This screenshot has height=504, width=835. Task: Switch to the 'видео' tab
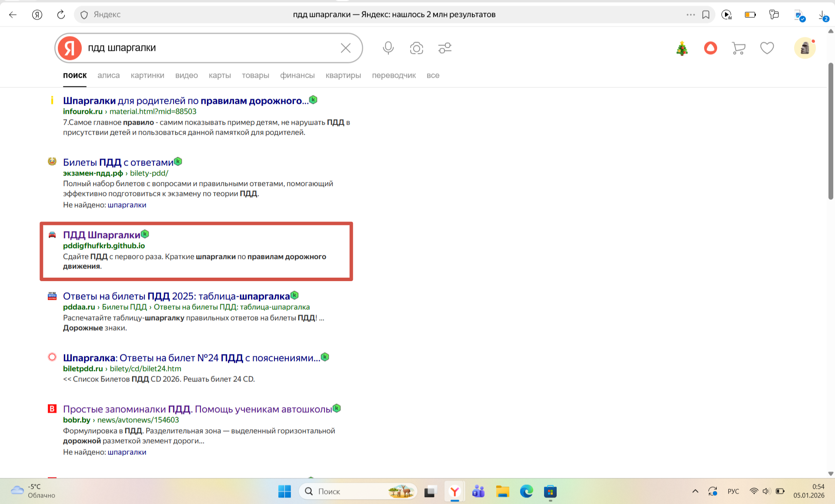click(187, 75)
